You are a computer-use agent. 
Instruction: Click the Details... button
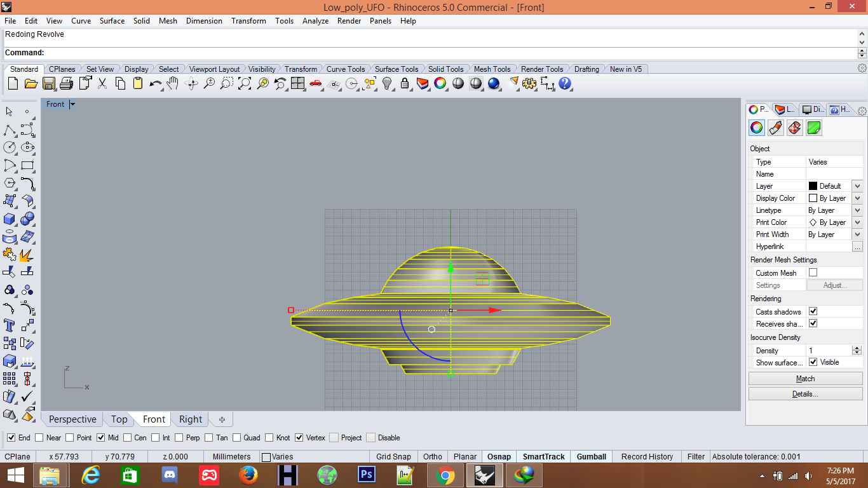point(805,394)
